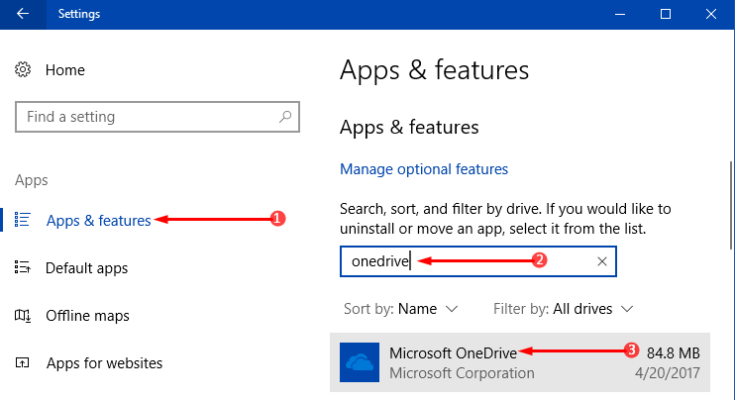Screen dimensions: 735x400
Task: Open the Offline maps page
Action: pyautogui.click(x=87, y=316)
